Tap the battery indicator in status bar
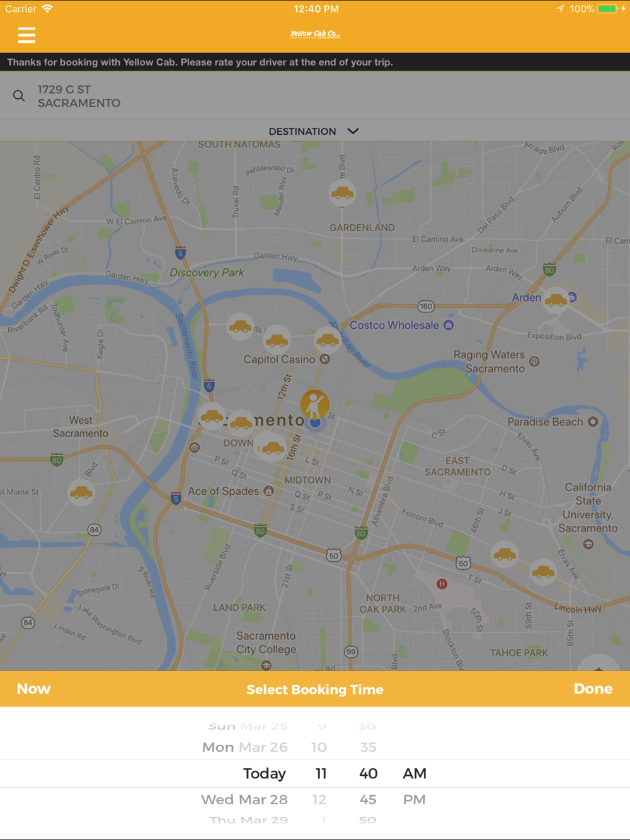 [607, 9]
